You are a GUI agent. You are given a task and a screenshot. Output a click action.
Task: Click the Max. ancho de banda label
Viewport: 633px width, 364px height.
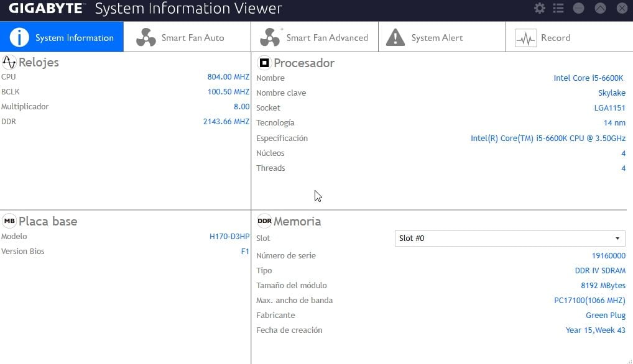[x=294, y=300]
